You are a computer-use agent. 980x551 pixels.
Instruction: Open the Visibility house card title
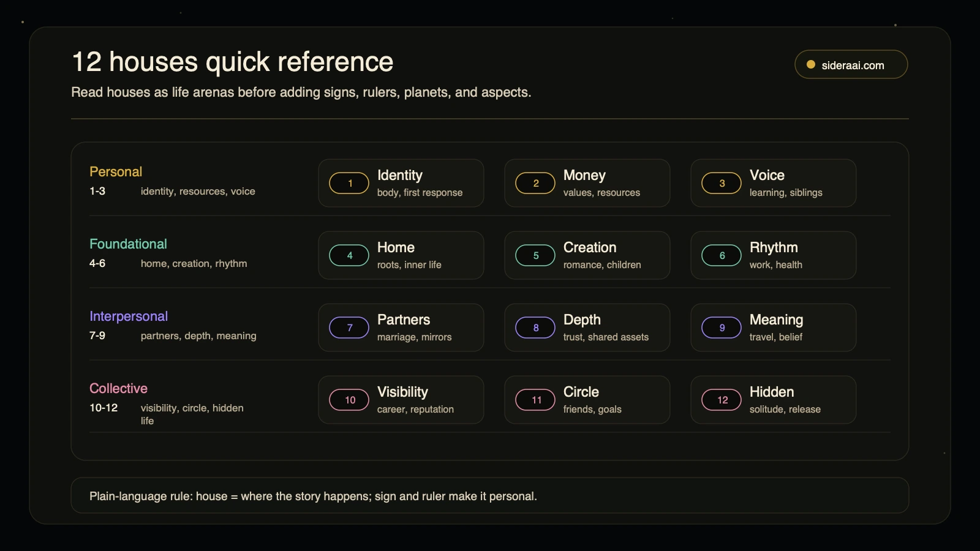(x=402, y=392)
